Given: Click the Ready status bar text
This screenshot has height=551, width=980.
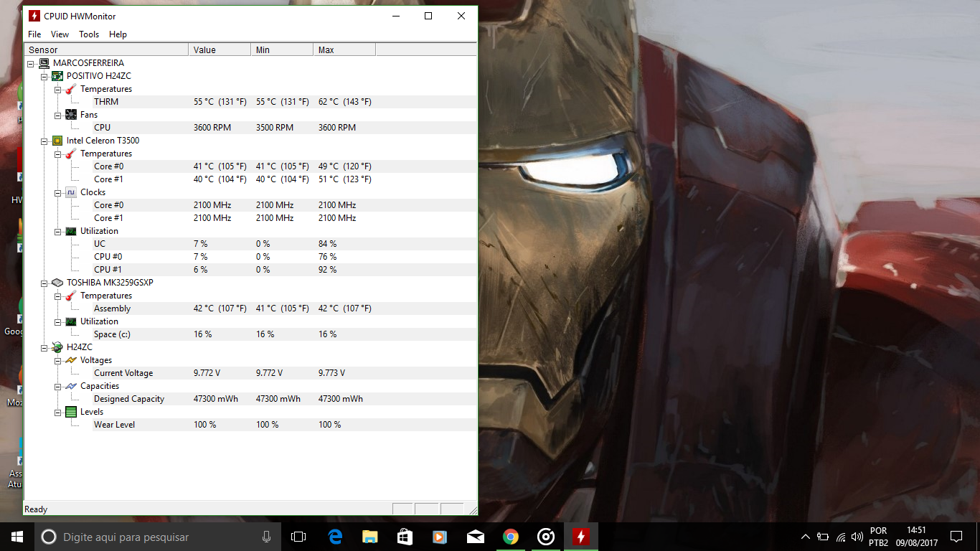Looking at the screenshot, I should [x=36, y=509].
